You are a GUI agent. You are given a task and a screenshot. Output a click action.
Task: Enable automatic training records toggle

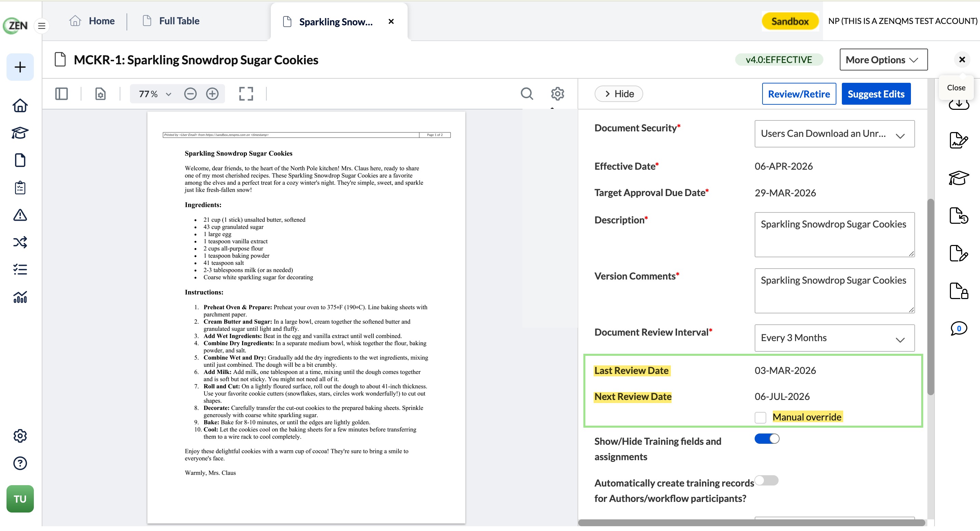pyautogui.click(x=767, y=480)
